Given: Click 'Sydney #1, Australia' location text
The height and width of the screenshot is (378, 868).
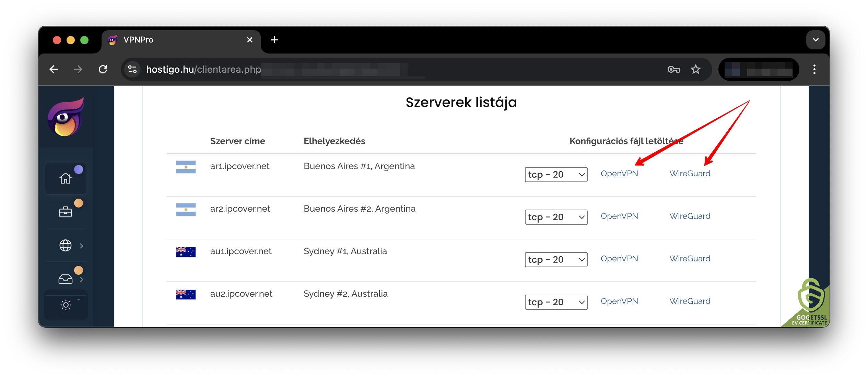Looking at the screenshot, I should 345,251.
